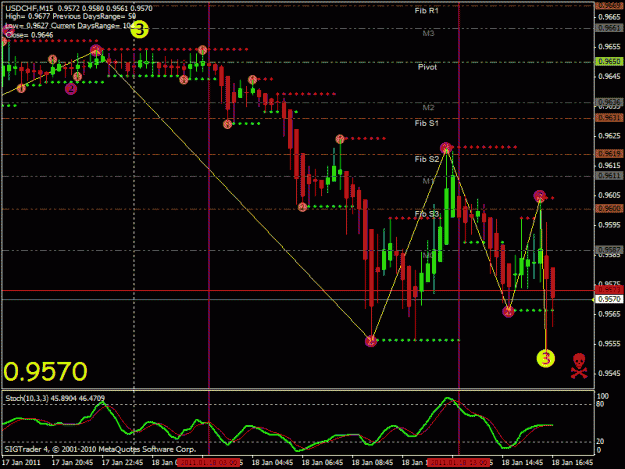Viewport: 625px width, 469px height.
Task: Click the 0.9665 price scale value
Action: [609, 17]
